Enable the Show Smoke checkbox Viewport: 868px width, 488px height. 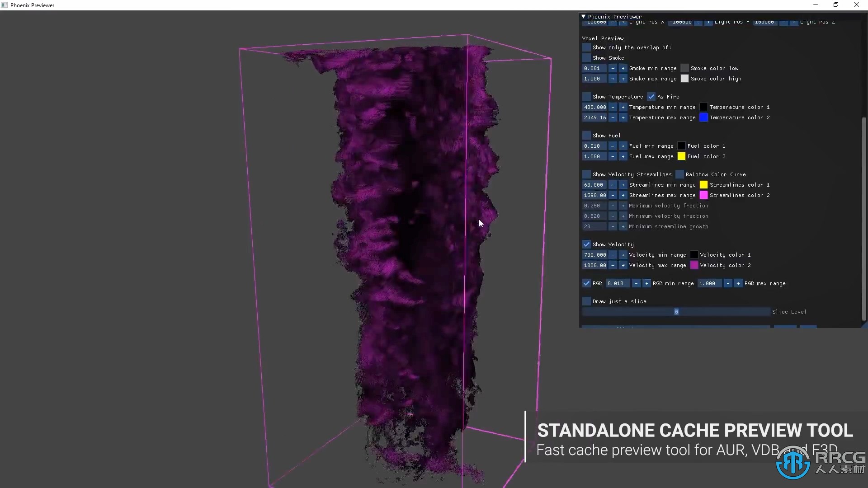586,58
